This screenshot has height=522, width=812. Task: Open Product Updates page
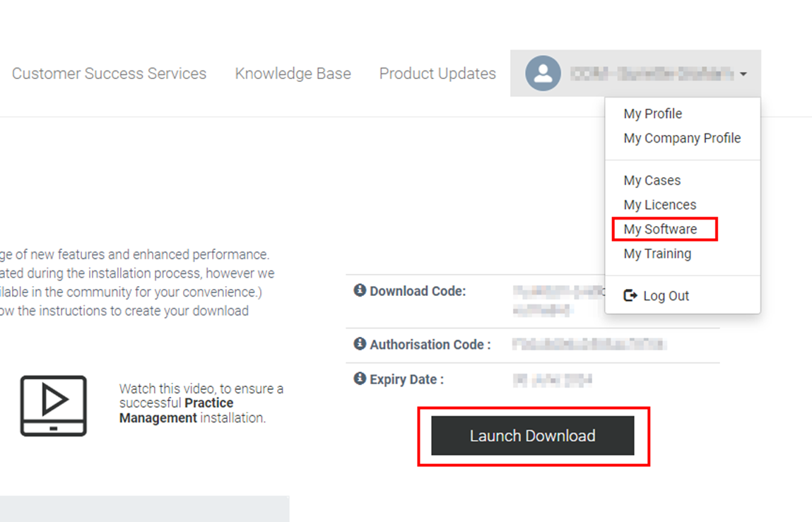coord(437,73)
